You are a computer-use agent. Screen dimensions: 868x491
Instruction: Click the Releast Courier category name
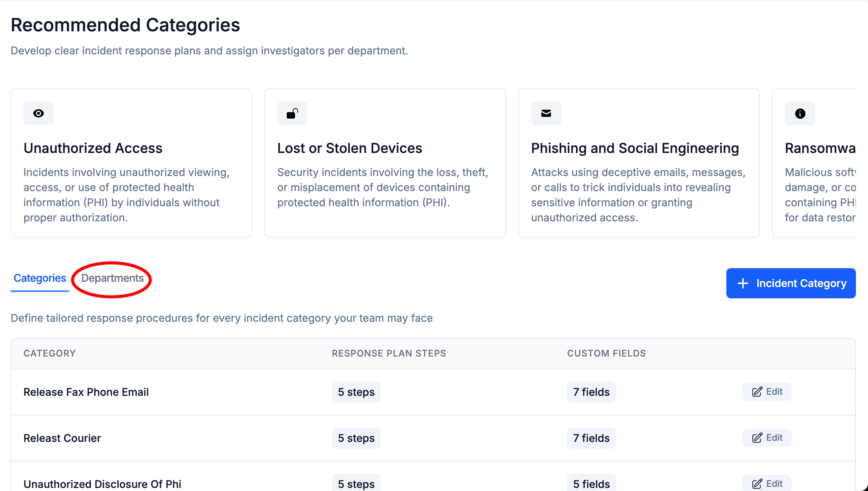tap(62, 438)
